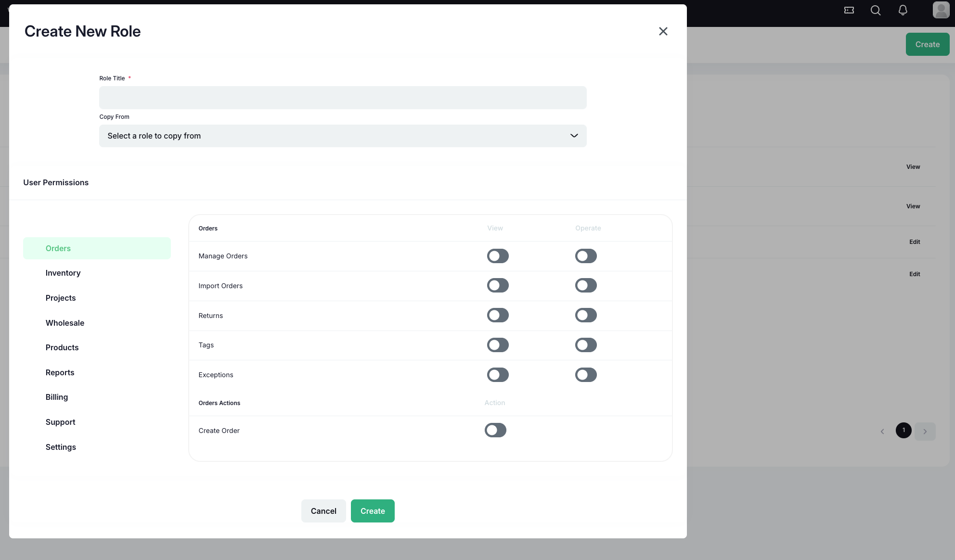Viewport: 955px width, 560px height.
Task: Open the notifications bell
Action: pos(903,10)
